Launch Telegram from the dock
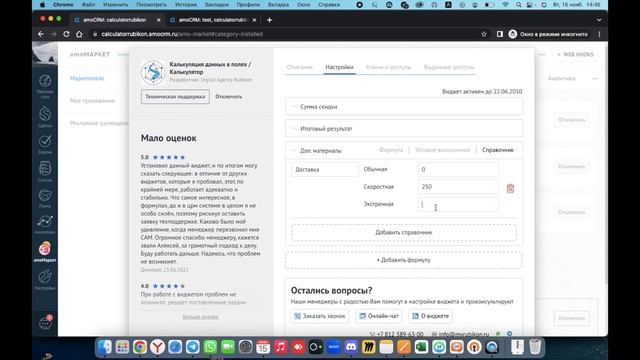640x360 pixels. [x=193, y=347]
